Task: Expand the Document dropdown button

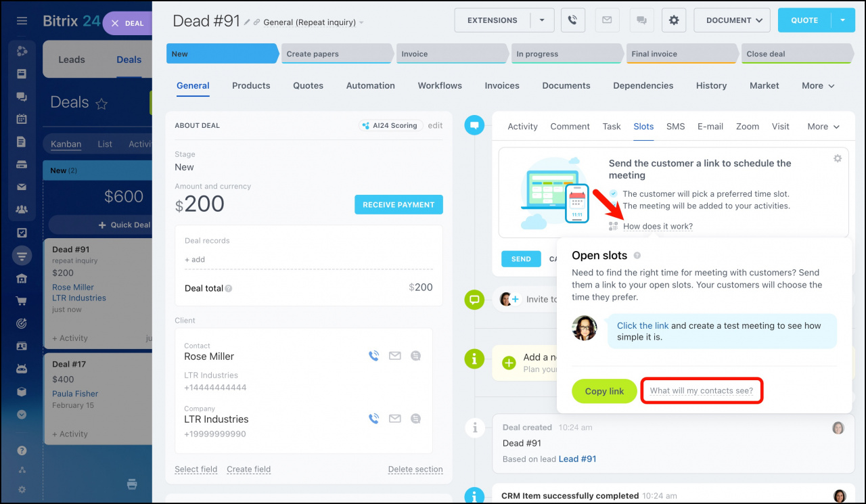Action: [x=732, y=20]
